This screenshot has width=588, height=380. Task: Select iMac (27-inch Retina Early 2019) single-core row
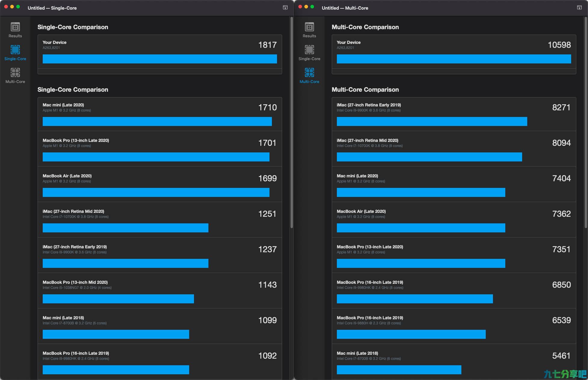[x=160, y=255]
